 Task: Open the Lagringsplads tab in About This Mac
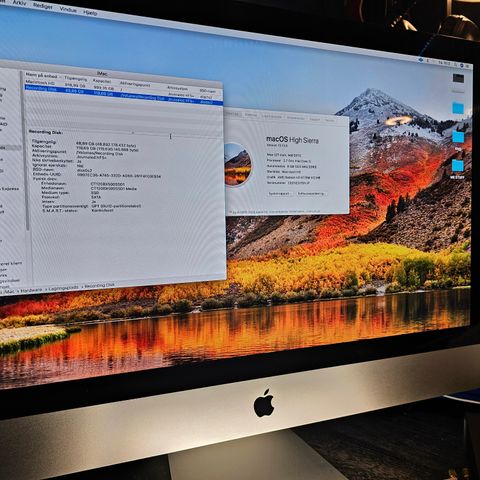tap(272, 116)
